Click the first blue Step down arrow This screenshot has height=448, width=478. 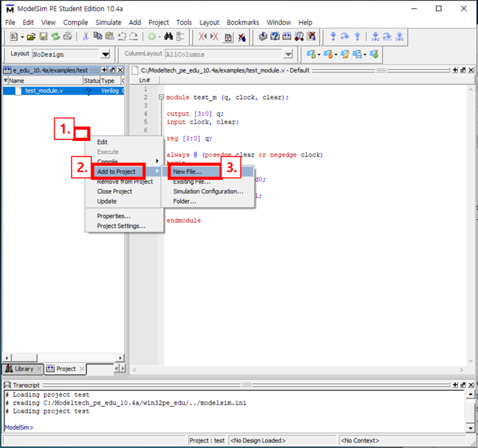pos(333,37)
